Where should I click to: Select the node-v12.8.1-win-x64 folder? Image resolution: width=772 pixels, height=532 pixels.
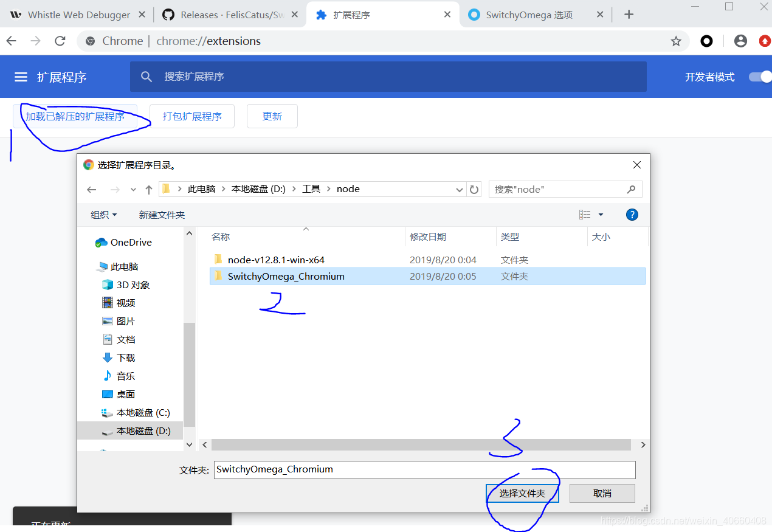[427, 260]
